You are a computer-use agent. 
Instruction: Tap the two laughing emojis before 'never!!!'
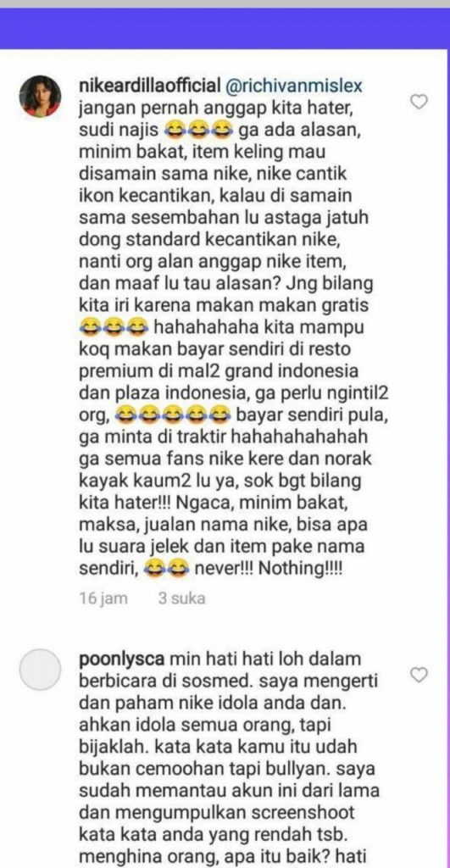coord(166,569)
